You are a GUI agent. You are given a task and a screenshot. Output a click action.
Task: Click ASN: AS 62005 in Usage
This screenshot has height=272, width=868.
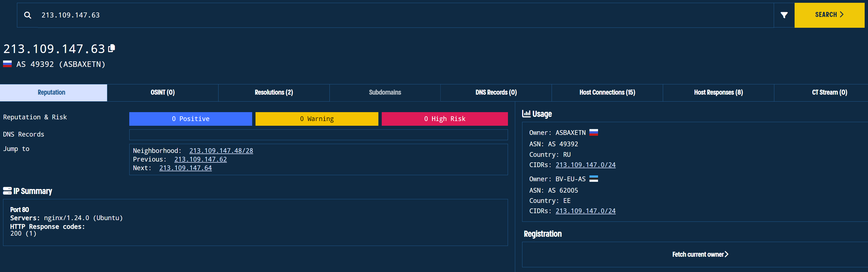[x=554, y=190]
